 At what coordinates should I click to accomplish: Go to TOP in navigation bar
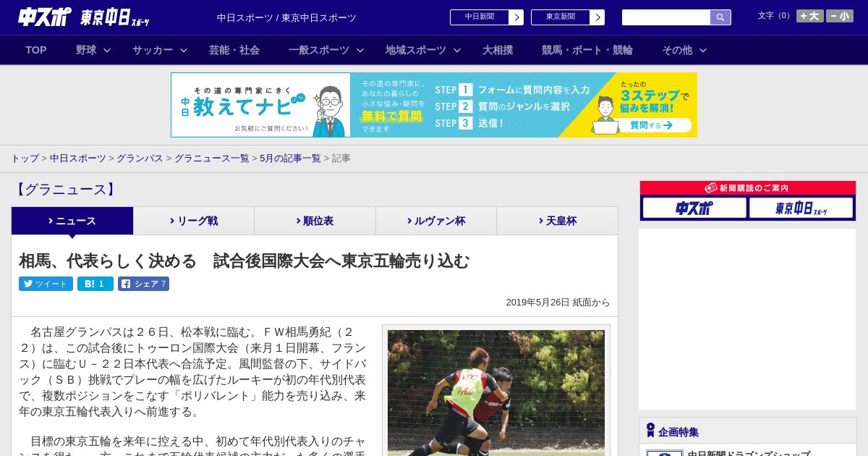36,50
